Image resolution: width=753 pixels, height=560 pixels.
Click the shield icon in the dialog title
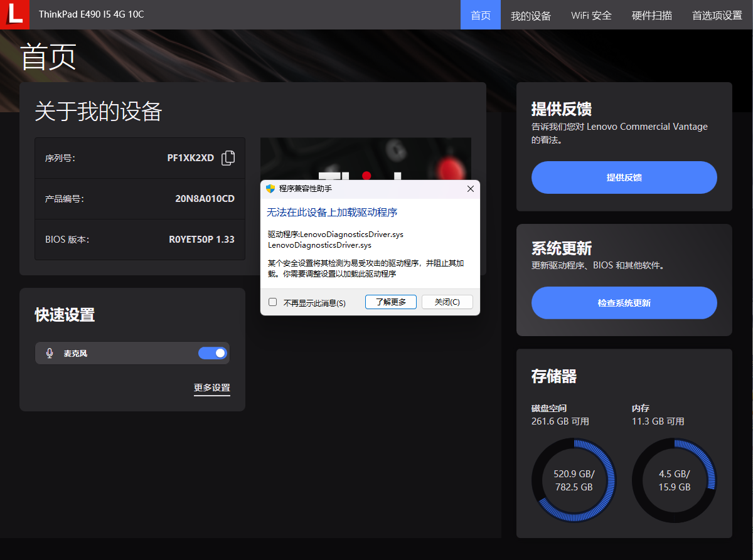pos(270,189)
